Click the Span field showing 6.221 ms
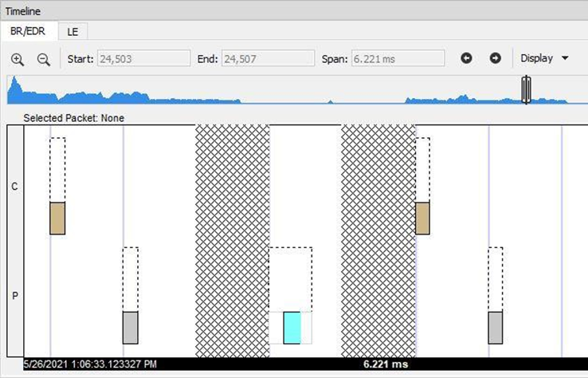Screen dimensions: 588x378 (x=398, y=59)
